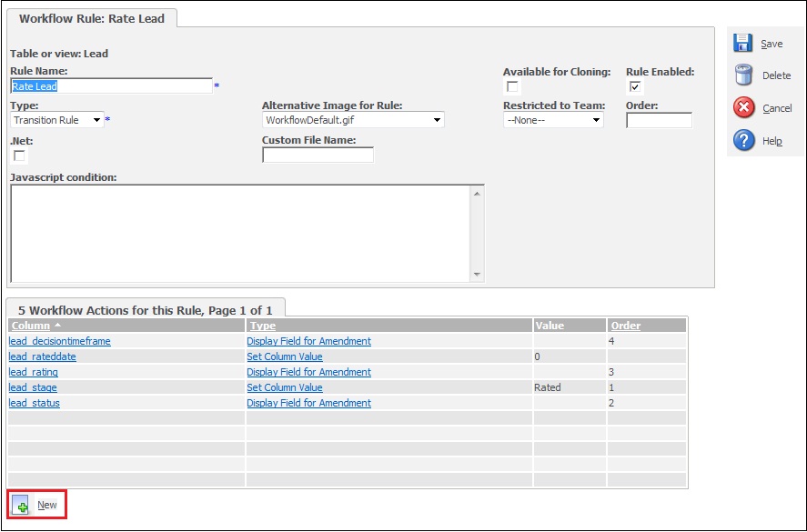Click the Help text link
Image resolution: width=807 pixels, height=532 pixels.
[772, 141]
